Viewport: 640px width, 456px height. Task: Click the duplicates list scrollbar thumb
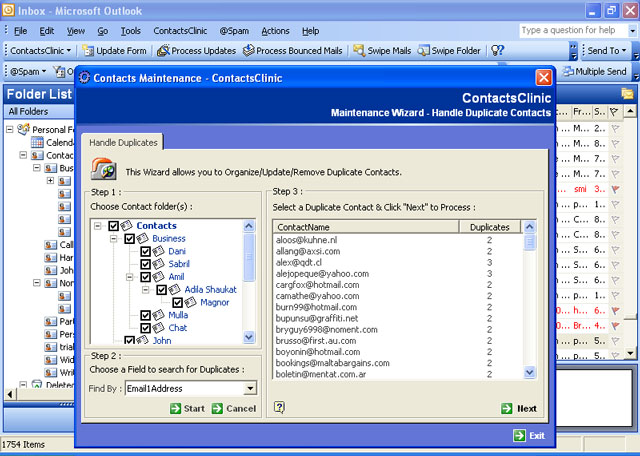point(529,243)
